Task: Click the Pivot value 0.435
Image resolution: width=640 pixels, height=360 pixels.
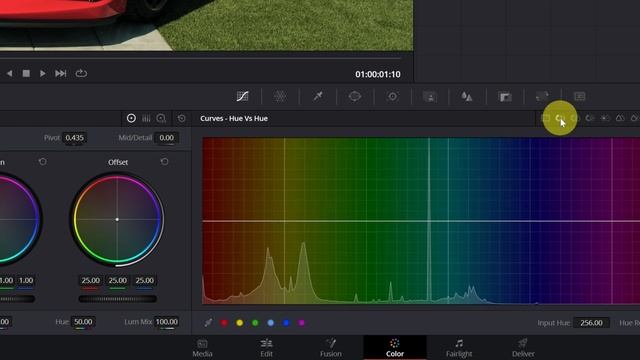Action: click(x=74, y=138)
